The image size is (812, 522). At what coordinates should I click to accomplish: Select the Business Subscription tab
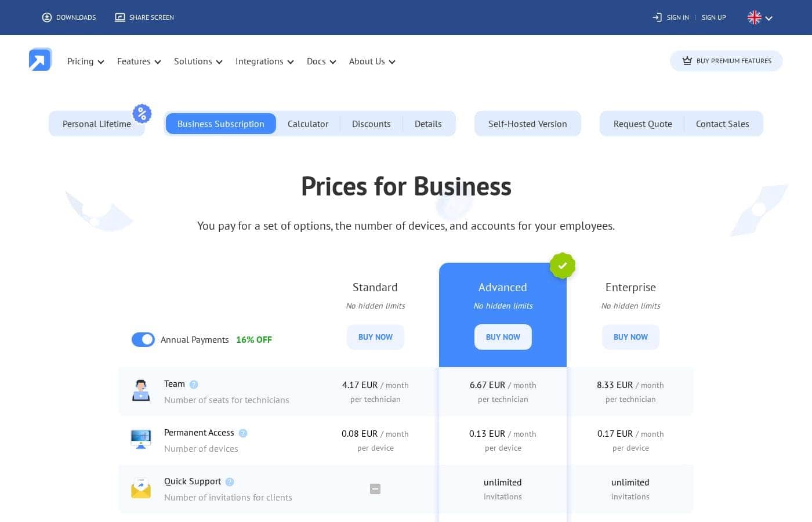[221, 124]
